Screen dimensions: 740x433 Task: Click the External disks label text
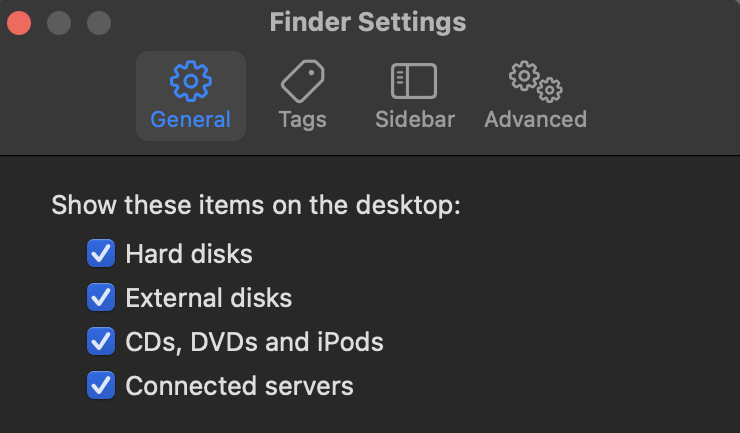pyautogui.click(x=209, y=297)
